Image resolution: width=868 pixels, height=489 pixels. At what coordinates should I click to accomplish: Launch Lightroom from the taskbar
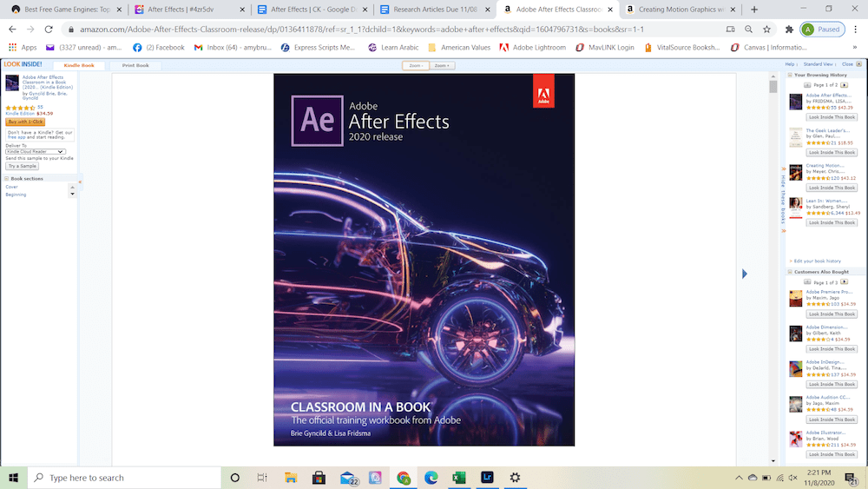pos(487,478)
